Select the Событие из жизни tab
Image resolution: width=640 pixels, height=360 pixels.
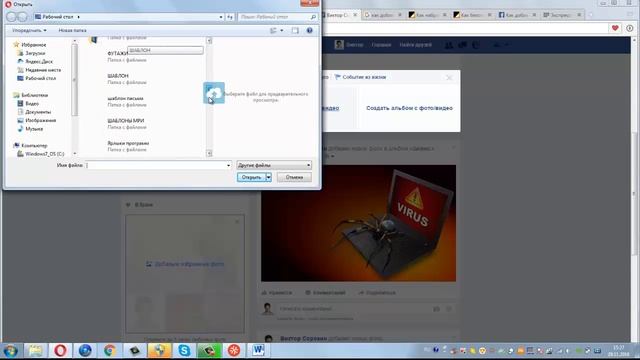(360, 77)
